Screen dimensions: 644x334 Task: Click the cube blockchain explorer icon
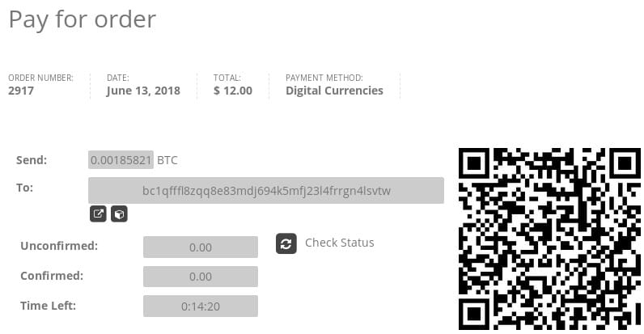[119, 214]
